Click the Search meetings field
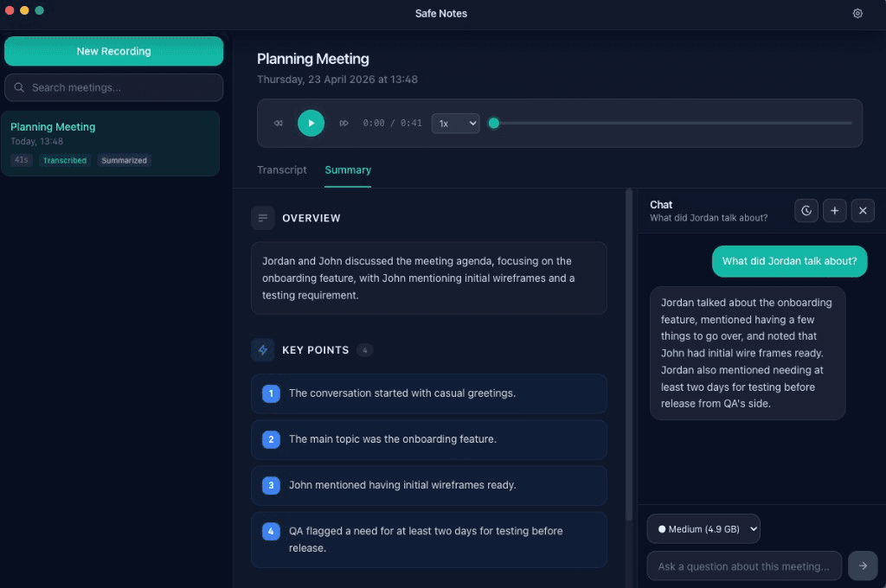The height and width of the screenshot is (588, 886). point(113,87)
